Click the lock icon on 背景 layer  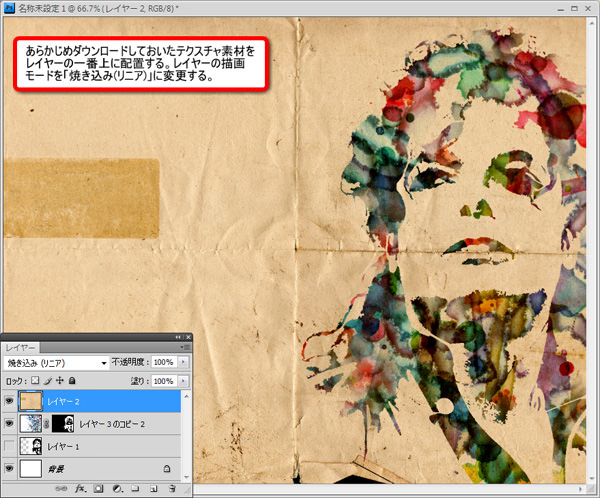167,469
